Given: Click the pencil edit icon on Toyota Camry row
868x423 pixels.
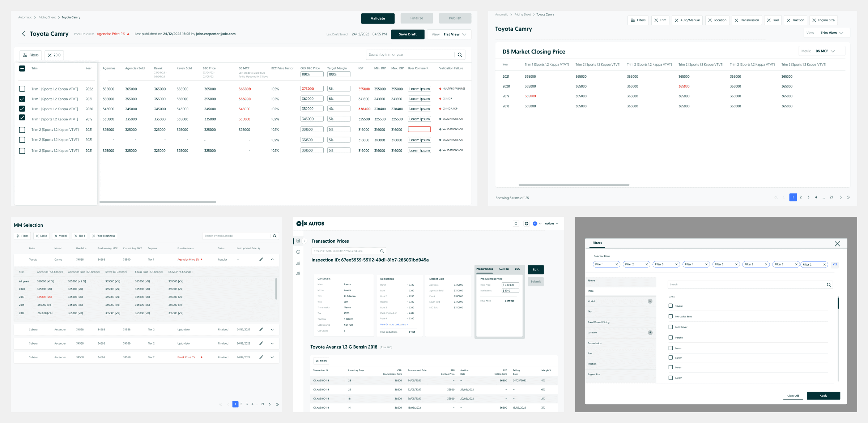Looking at the screenshot, I should [x=261, y=259].
